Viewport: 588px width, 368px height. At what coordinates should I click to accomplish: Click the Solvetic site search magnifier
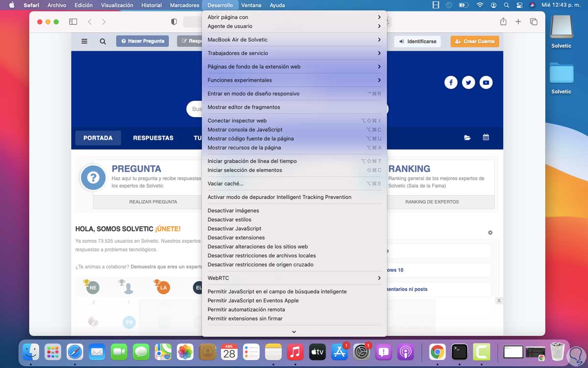(x=102, y=41)
